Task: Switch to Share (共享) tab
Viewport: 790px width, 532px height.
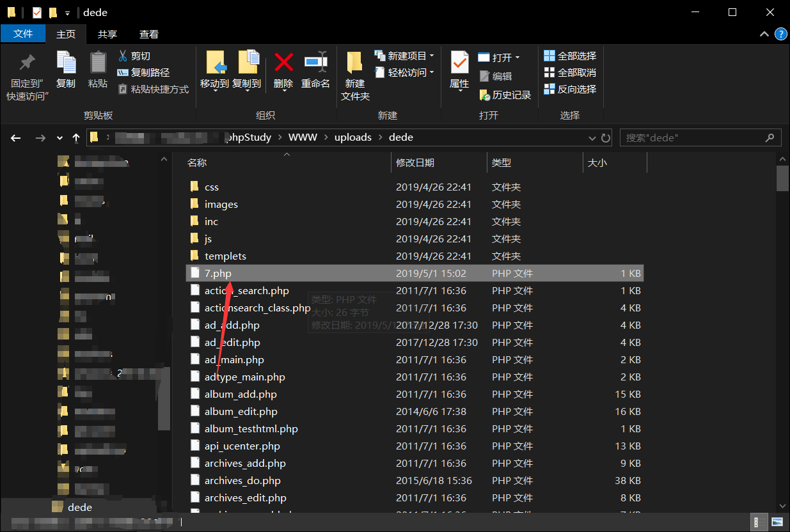Action: pos(107,34)
